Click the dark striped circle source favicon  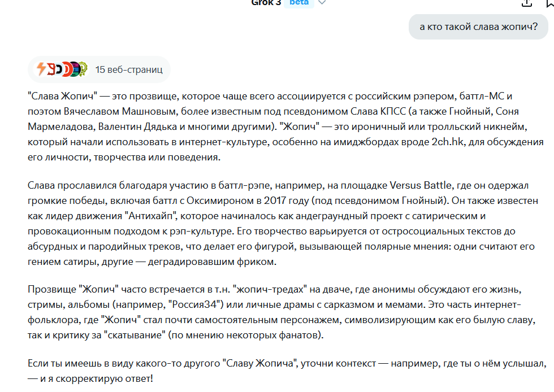[75, 69]
